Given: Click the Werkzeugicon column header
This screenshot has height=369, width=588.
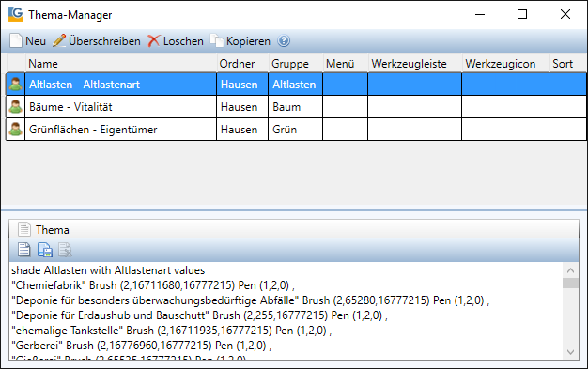Looking at the screenshot, I should [505, 63].
